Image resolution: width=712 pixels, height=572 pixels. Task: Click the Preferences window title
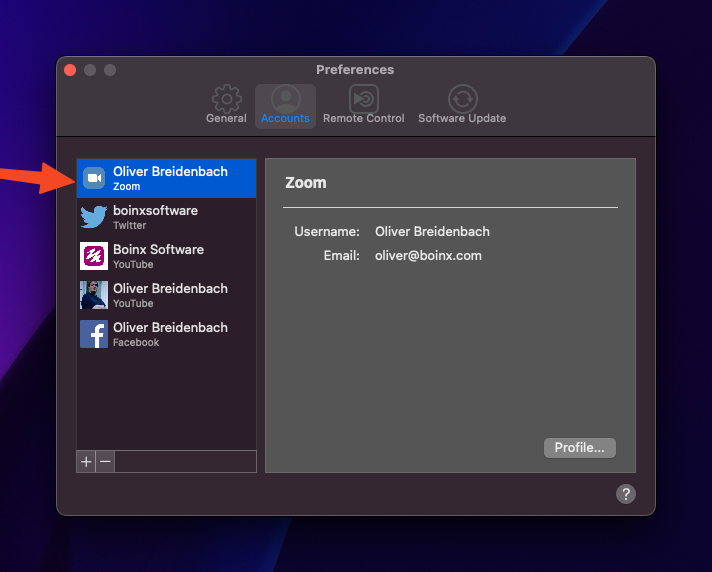coord(355,69)
